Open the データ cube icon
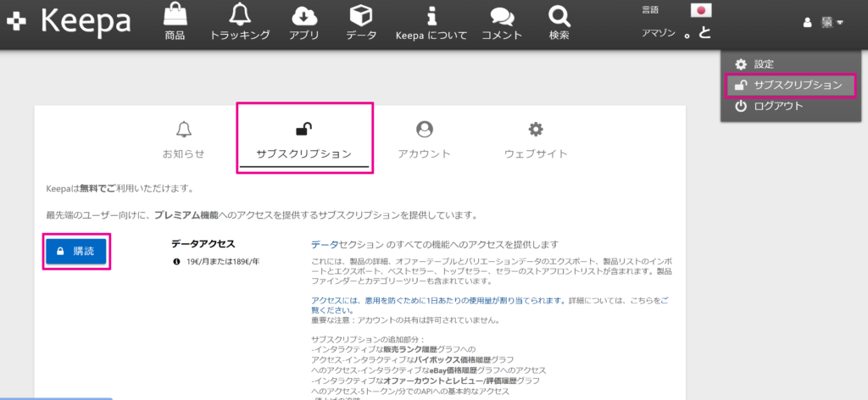 362,16
